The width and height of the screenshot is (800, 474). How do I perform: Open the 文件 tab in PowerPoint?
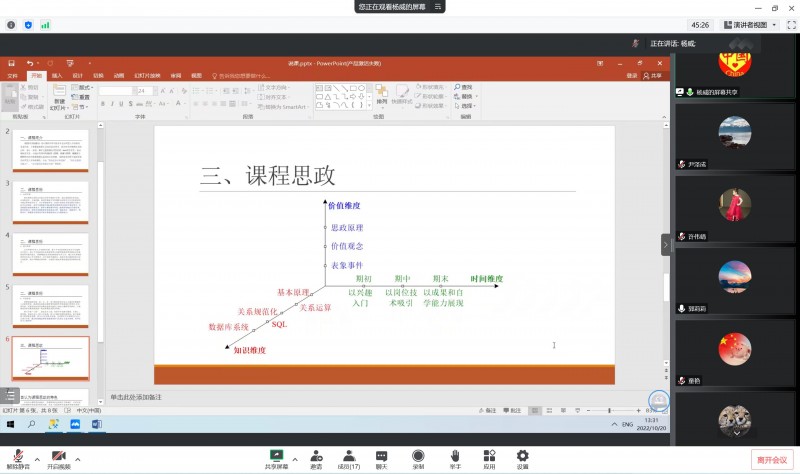(13, 75)
